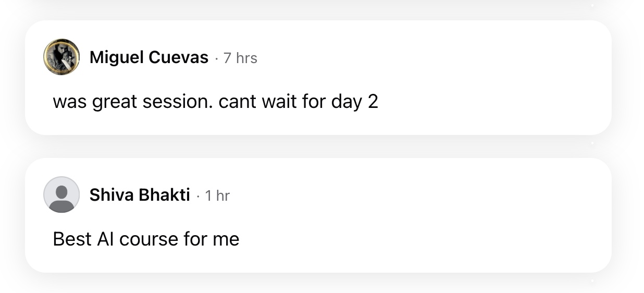Open the Miguel Cuevas name link

148,57
